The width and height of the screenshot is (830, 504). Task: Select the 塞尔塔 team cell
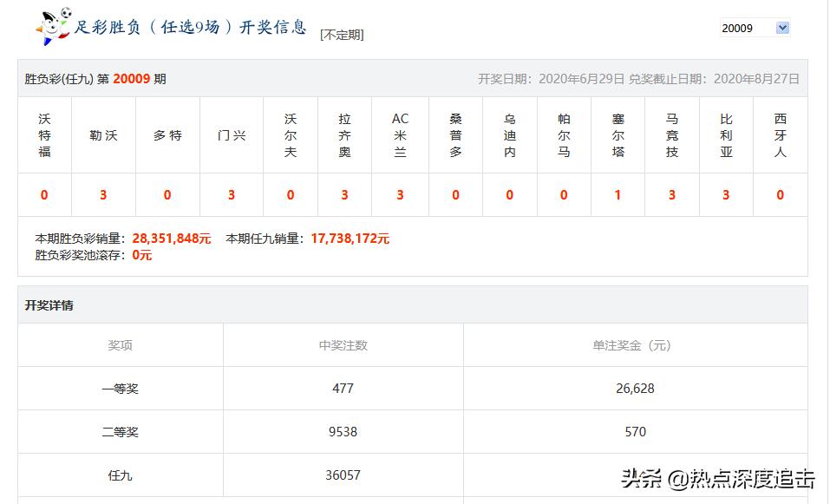pyautogui.click(x=618, y=135)
